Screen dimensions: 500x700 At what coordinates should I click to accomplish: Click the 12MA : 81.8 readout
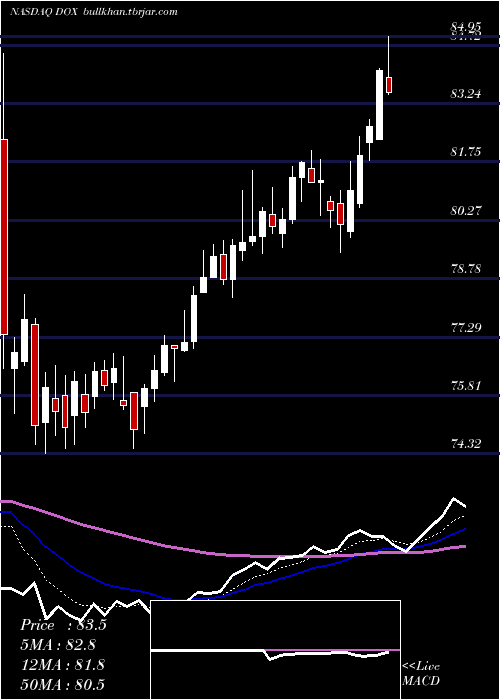[x=62, y=664]
